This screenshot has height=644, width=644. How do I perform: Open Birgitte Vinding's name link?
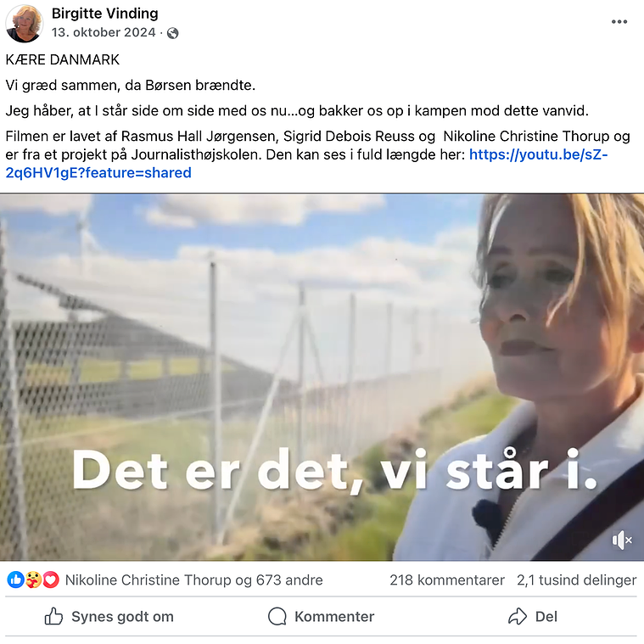[x=104, y=14]
